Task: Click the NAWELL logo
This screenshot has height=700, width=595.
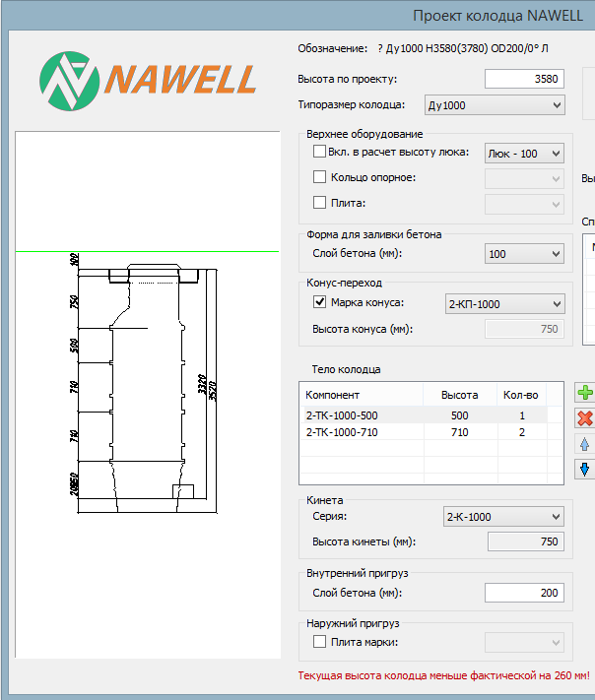Action: pos(148,81)
